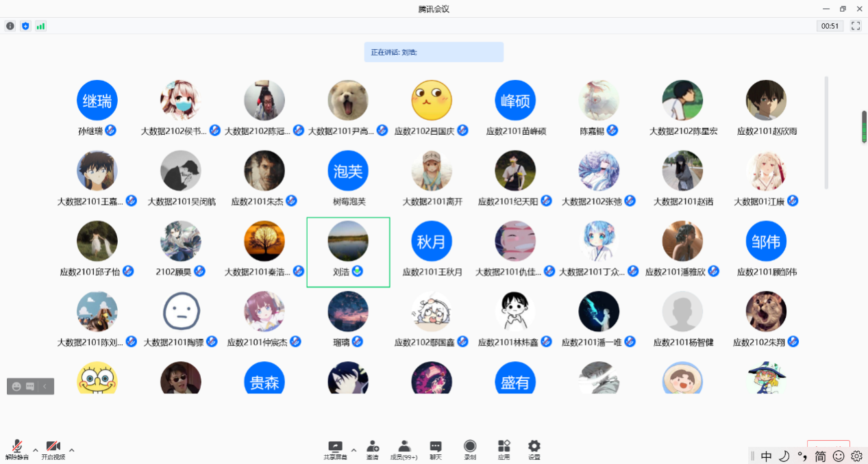View meeting info icon at top left
Screen dimensions: 868x464
10,26
